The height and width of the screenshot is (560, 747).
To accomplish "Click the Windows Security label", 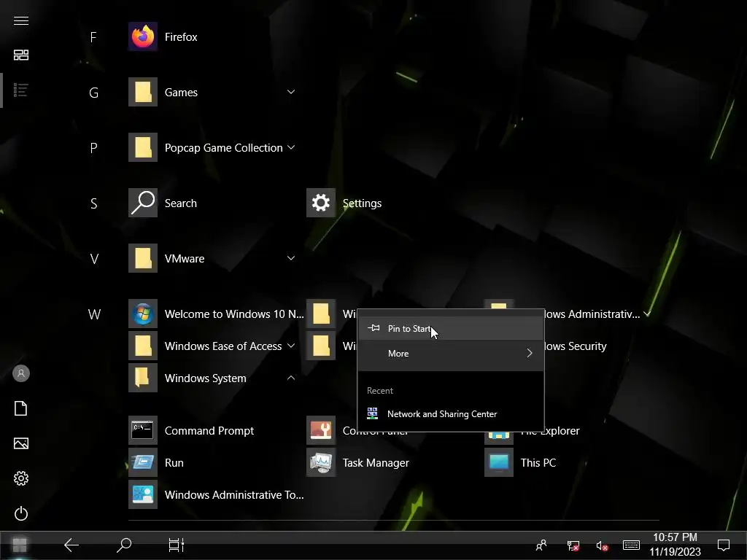I will point(575,346).
